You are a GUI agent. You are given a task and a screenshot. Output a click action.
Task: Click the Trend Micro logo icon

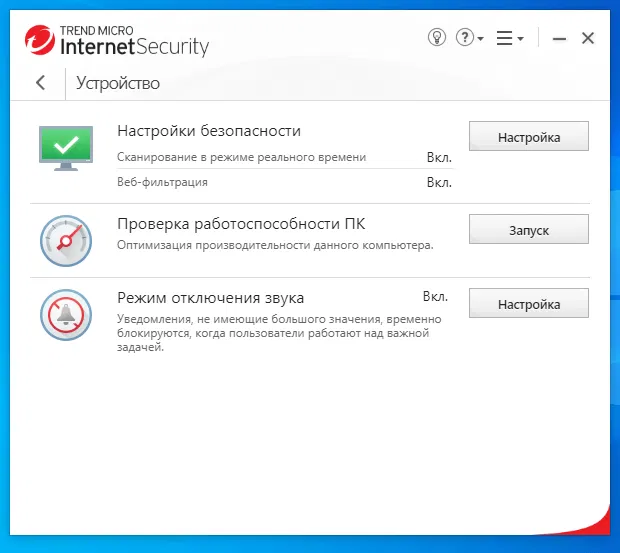pos(40,40)
